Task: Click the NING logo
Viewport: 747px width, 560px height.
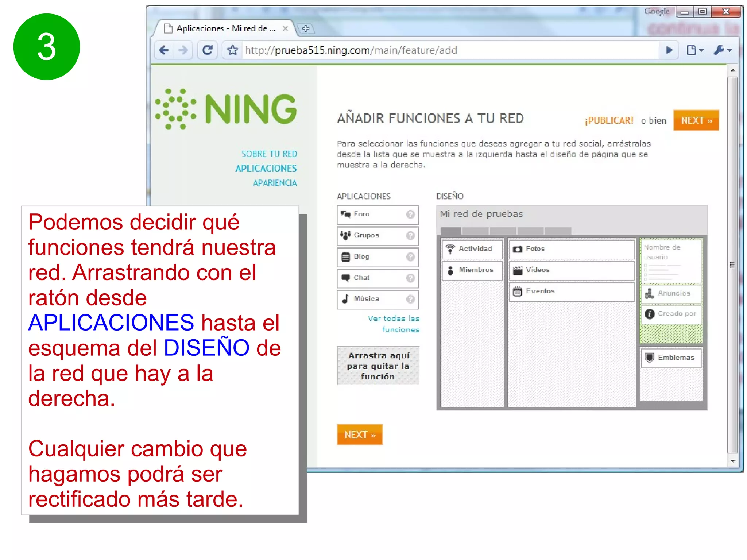Action: click(226, 109)
